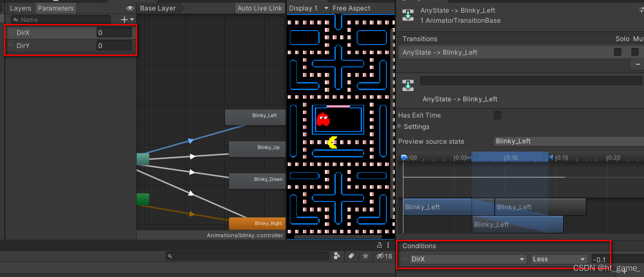This screenshot has width=644, height=277.
Task: Select the DirX parameter row
Action: 70,32
